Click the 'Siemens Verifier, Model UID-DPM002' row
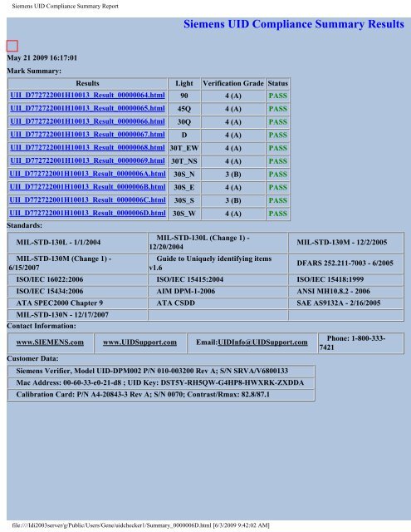Screen dimensions: 411x532 click(161, 371)
